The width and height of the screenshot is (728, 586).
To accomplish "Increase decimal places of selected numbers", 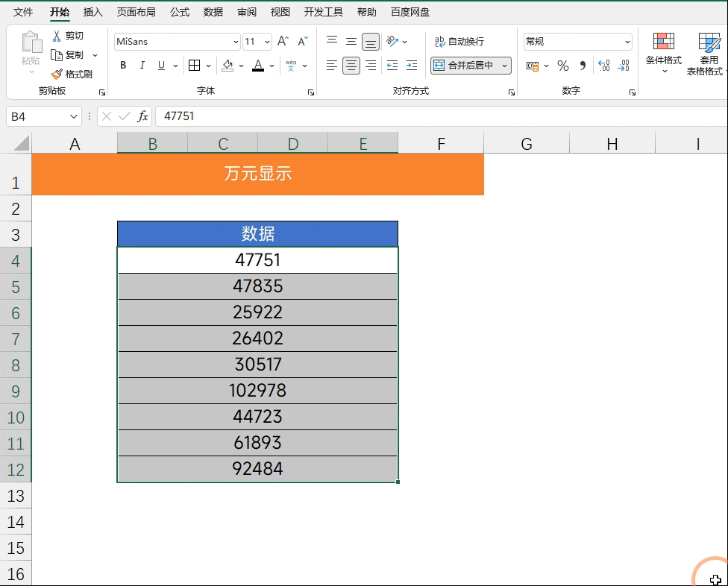I will [604, 66].
